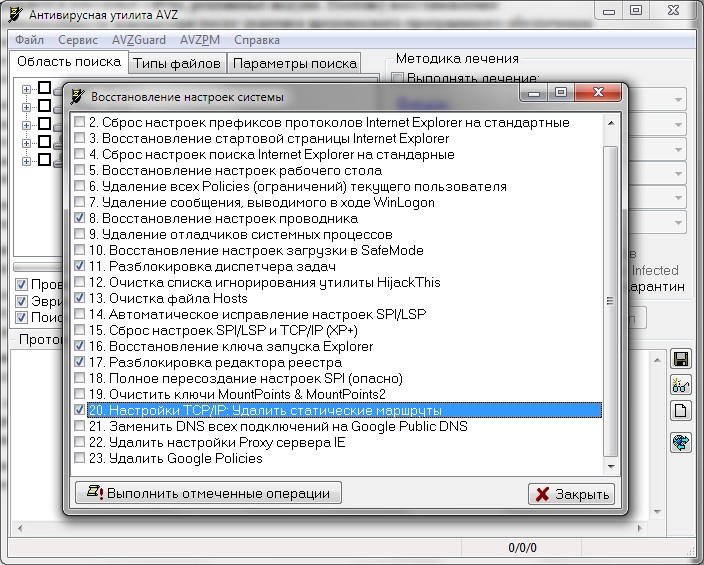Open bottom treatment method dropdown arrow
The height and width of the screenshot is (565, 704).
tap(679, 222)
